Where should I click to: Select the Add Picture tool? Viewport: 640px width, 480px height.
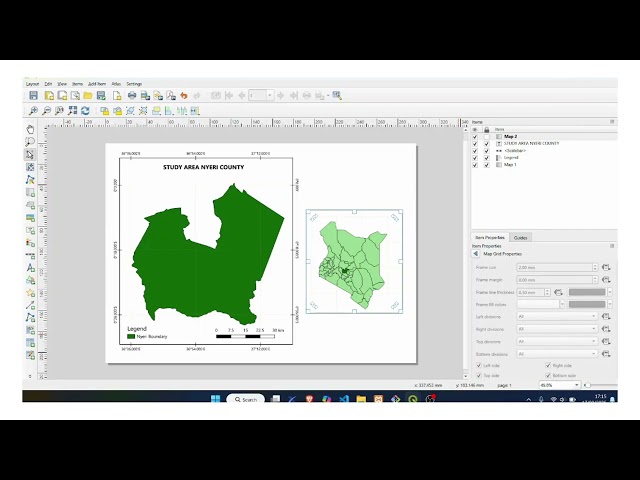point(30,218)
